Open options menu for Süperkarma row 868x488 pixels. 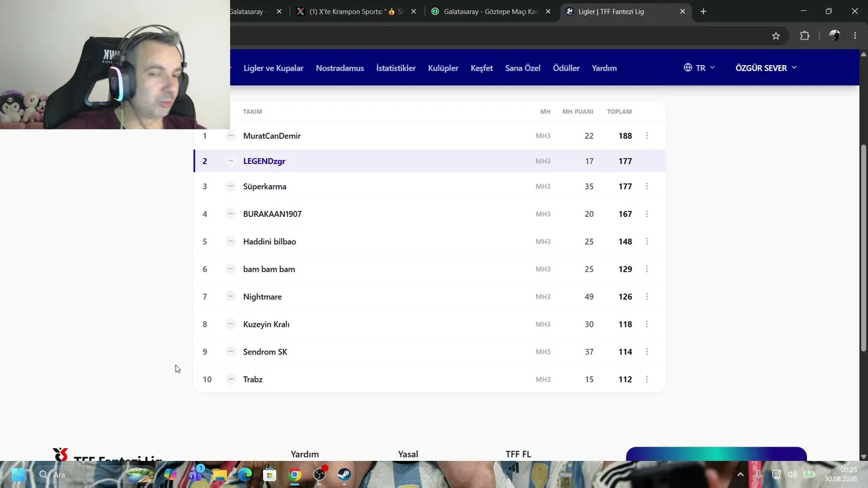click(647, 186)
